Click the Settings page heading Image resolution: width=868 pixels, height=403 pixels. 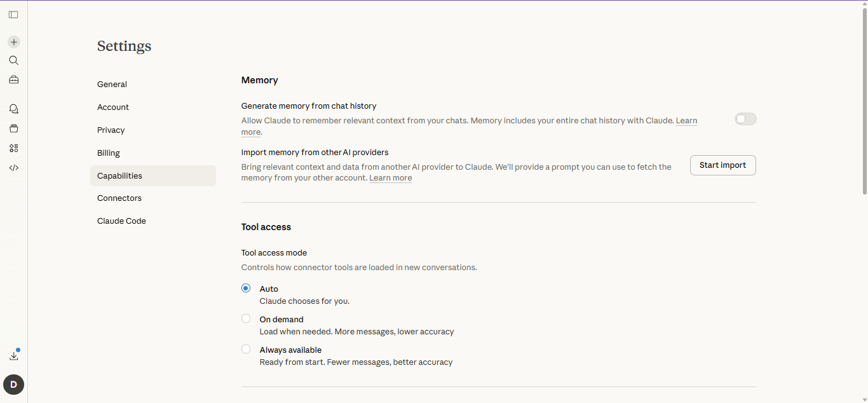(x=125, y=46)
